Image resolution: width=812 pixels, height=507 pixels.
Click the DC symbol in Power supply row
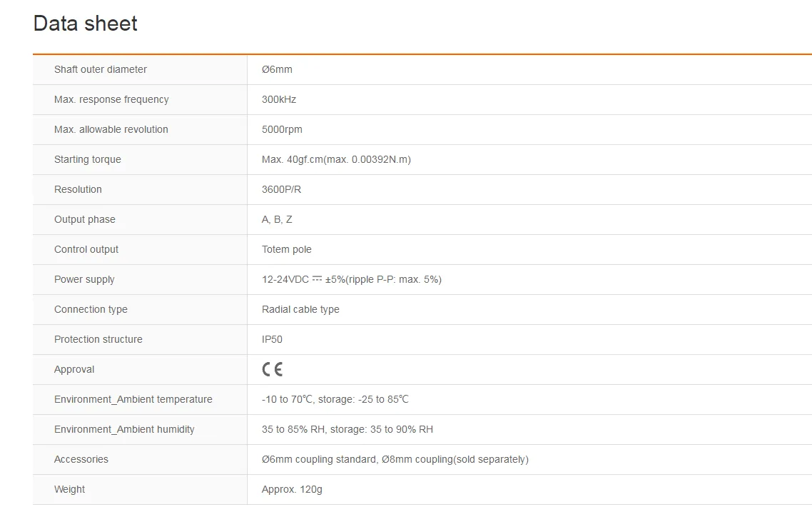tap(317, 279)
